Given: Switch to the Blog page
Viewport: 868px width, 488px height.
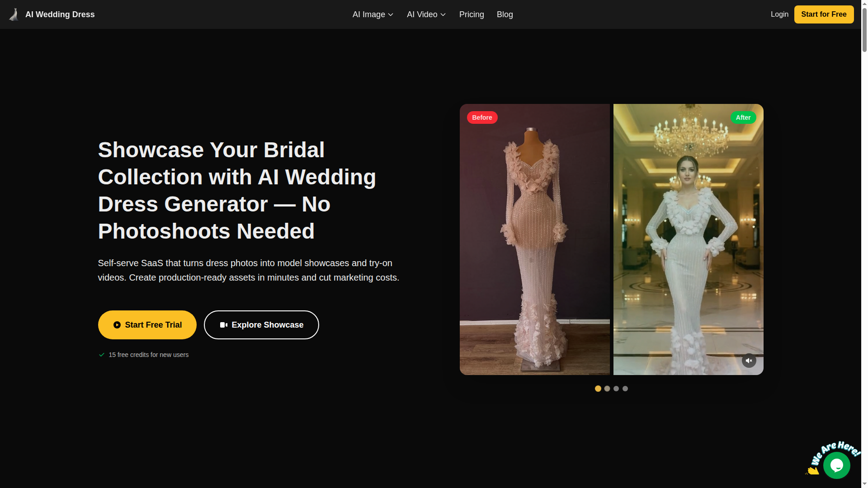Looking at the screenshot, I should (x=505, y=14).
